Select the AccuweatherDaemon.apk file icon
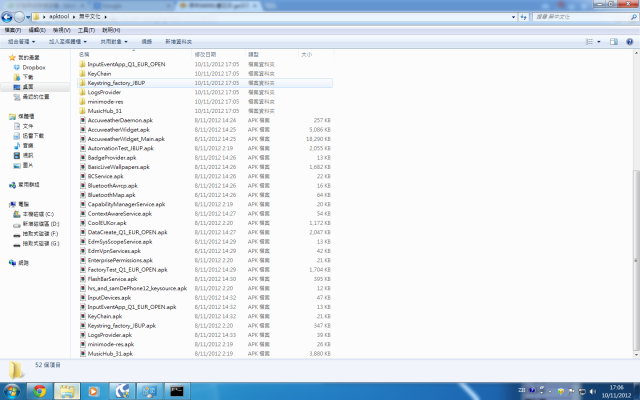The width and height of the screenshot is (640, 400). point(83,120)
